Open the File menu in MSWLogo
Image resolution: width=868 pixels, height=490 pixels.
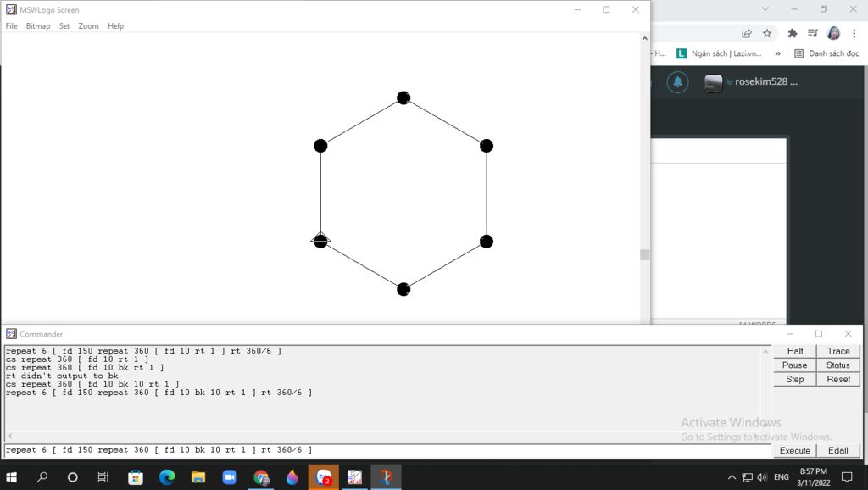(11, 26)
